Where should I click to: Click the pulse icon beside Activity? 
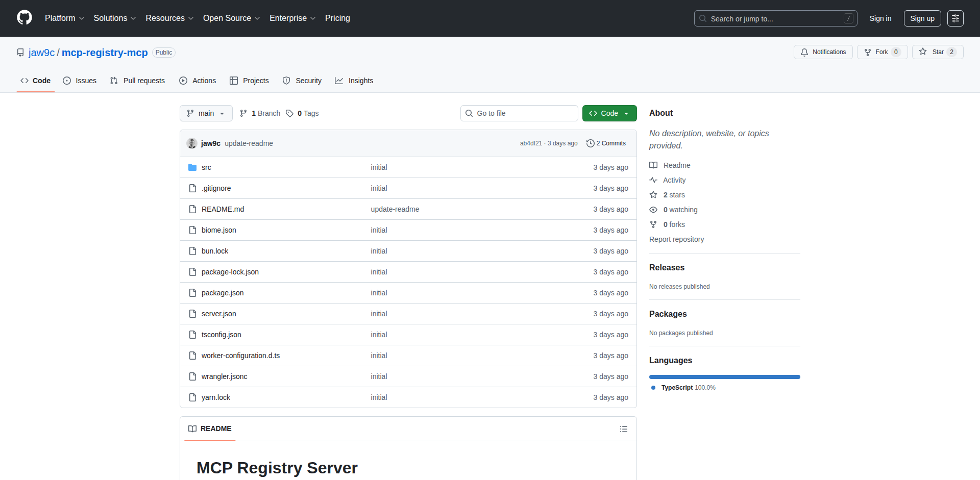(653, 180)
